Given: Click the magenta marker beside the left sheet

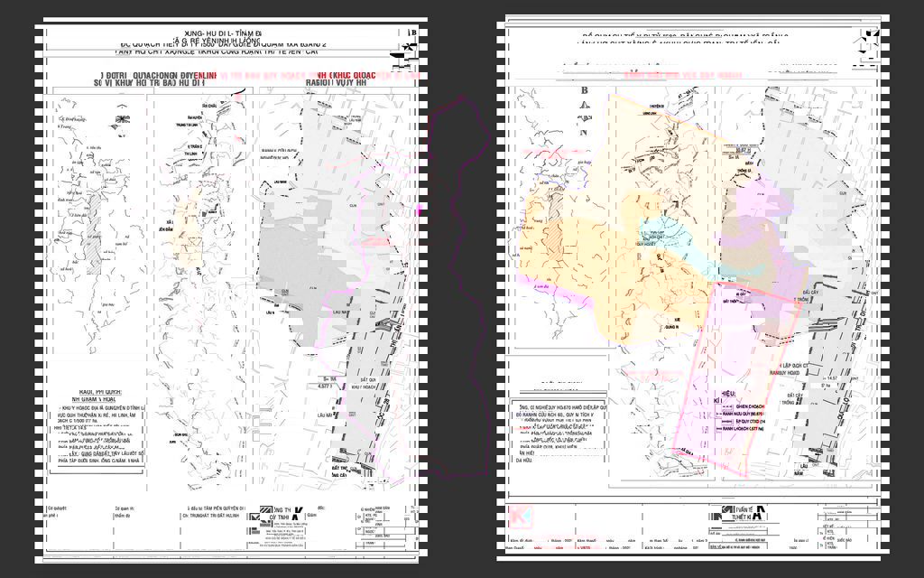Looking at the screenshot, I should (x=420, y=210).
